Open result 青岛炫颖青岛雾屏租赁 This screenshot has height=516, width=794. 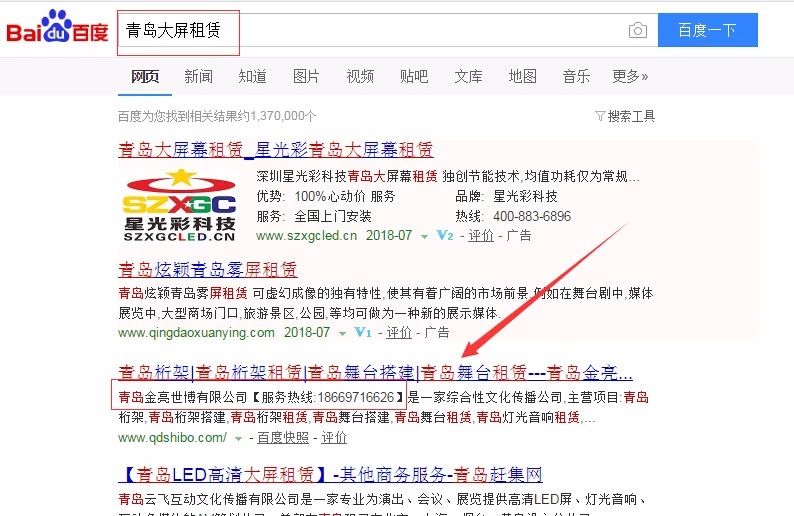pos(208,269)
